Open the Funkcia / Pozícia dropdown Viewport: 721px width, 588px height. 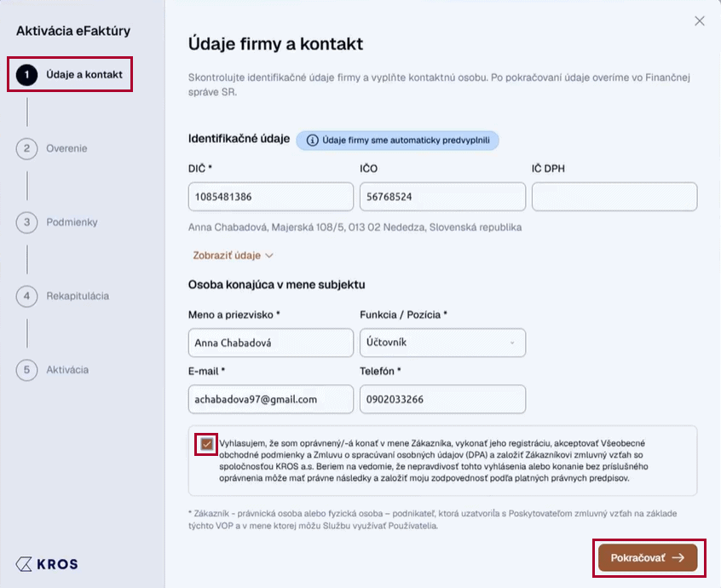coord(442,343)
